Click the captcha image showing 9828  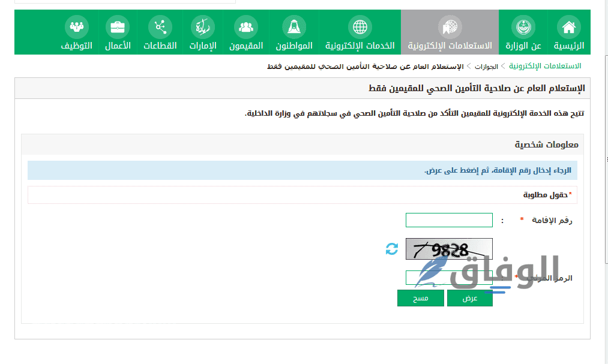coord(449,249)
